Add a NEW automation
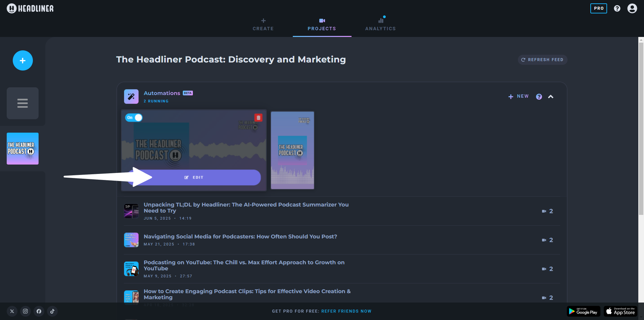Image resolution: width=644 pixels, height=320 pixels. (x=519, y=96)
